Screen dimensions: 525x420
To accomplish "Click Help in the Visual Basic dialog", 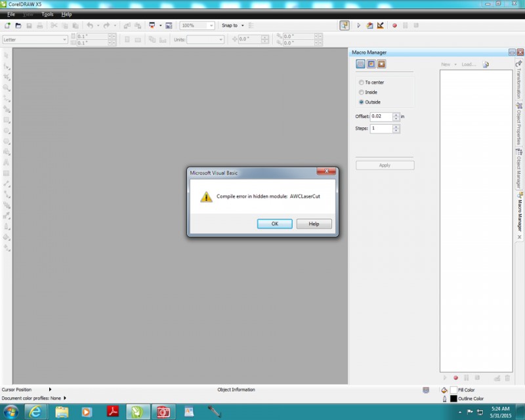I will (314, 224).
